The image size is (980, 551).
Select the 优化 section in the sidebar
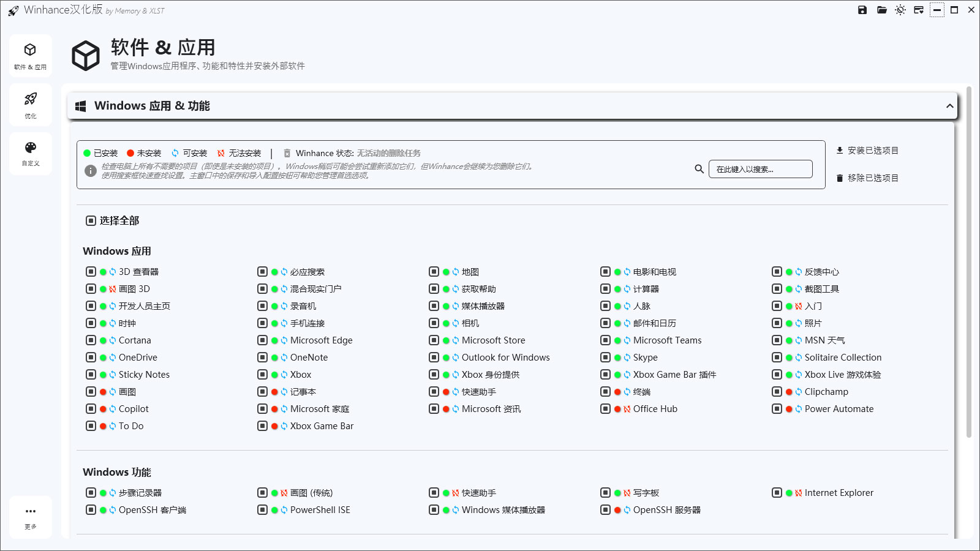click(30, 104)
